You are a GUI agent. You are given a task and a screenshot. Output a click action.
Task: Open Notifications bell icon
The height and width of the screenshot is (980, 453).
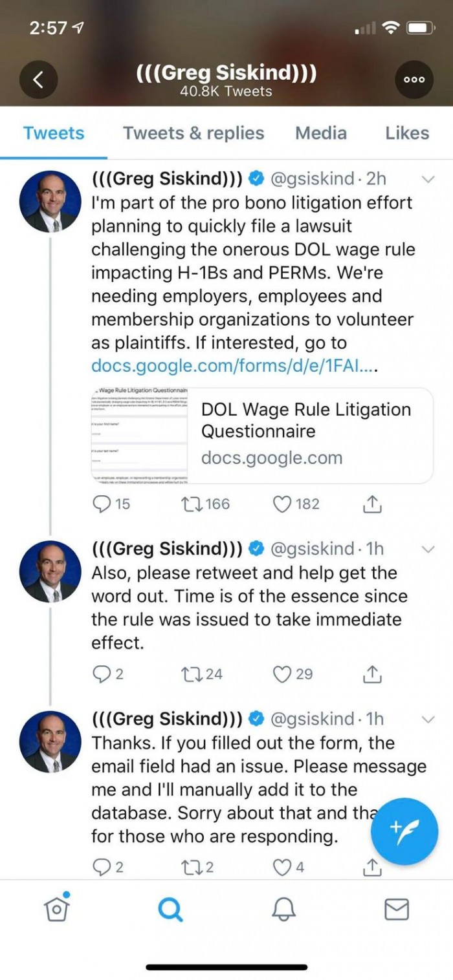pyautogui.click(x=283, y=910)
